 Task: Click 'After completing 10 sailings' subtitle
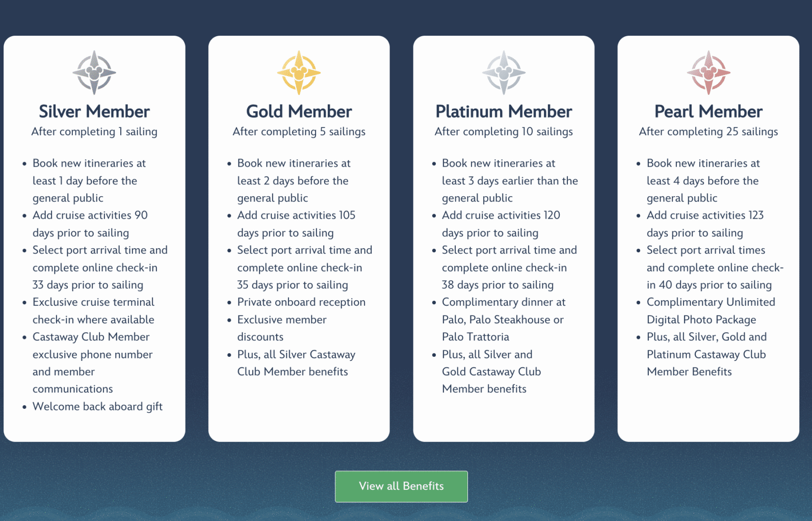[504, 132]
